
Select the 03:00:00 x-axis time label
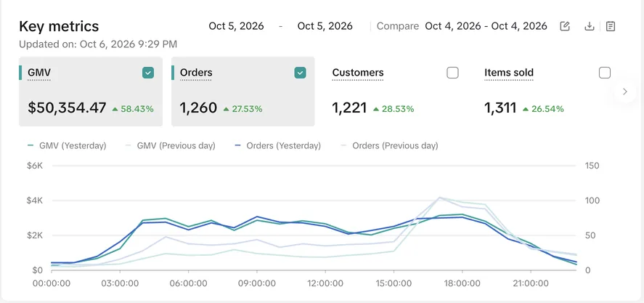[x=120, y=283]
